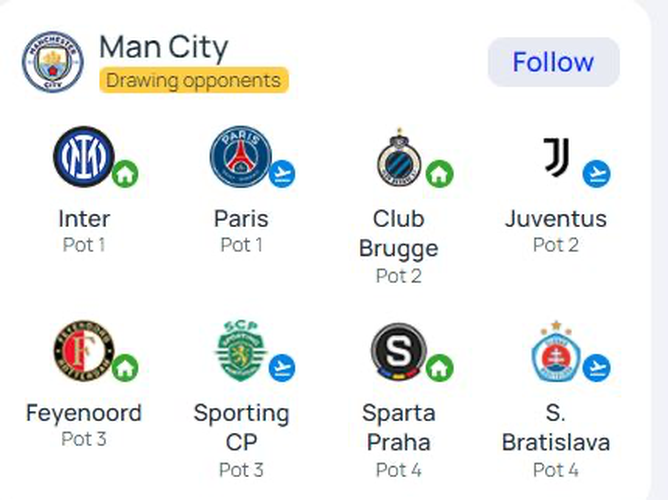Image resolution: width=668 pixels, height=500 pixels.
Task: Click the away plane icon beside Juventus
Action: pyautogui.click(x=596, y=174)
